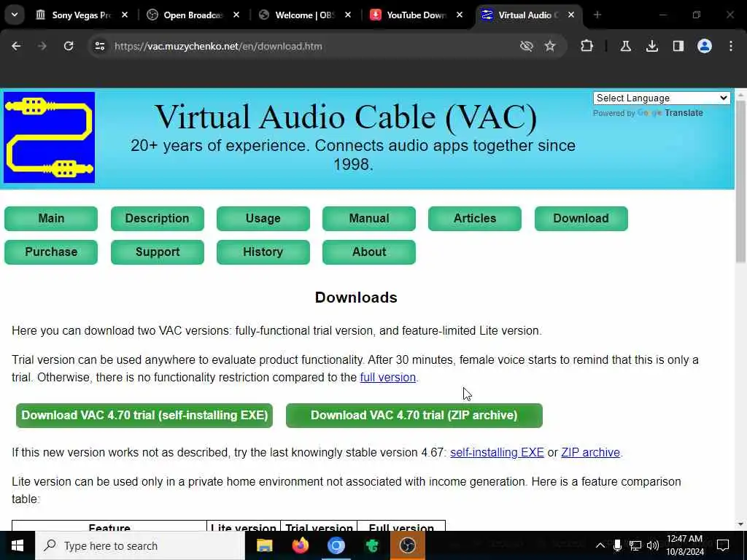
Task: Show hidden system tray icons
Action: click(600, 545)
